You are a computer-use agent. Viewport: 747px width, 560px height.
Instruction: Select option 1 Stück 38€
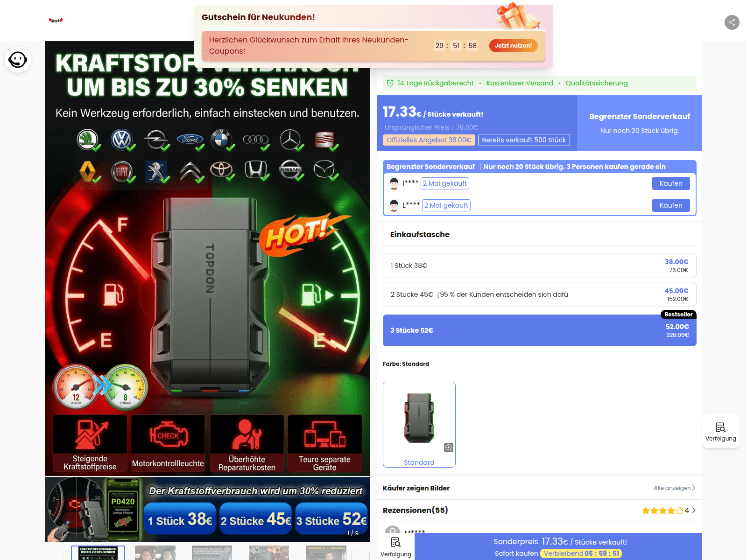click(x=540, y=266)
